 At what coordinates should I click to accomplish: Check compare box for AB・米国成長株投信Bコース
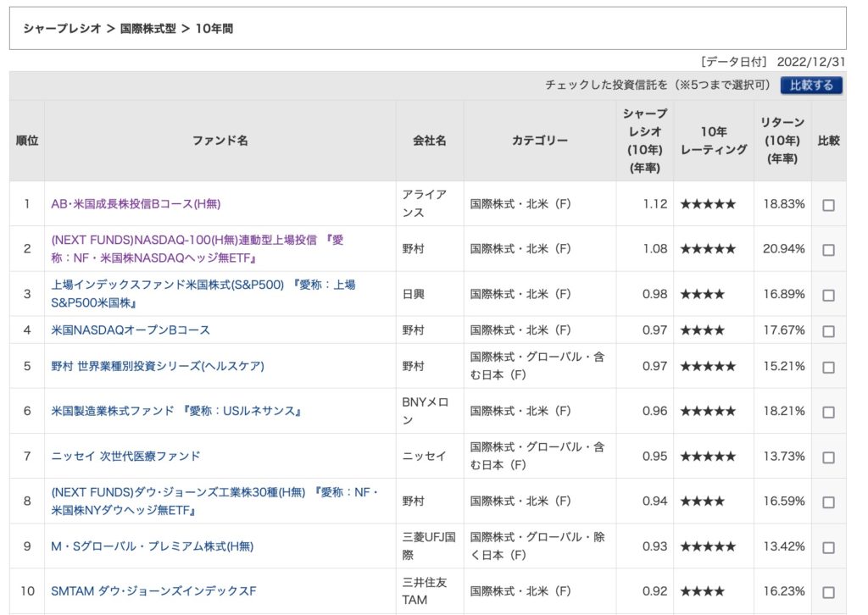(828, 205)
